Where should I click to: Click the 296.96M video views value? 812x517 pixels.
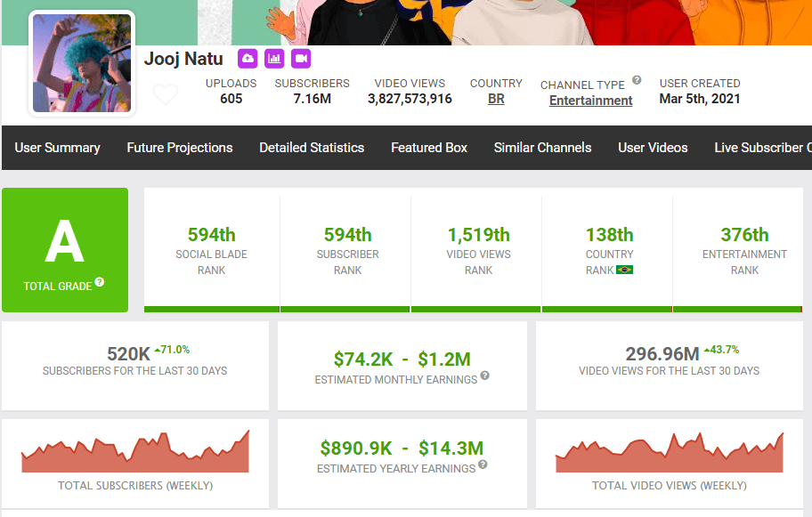pyautogui.click(x=662, y=354)
